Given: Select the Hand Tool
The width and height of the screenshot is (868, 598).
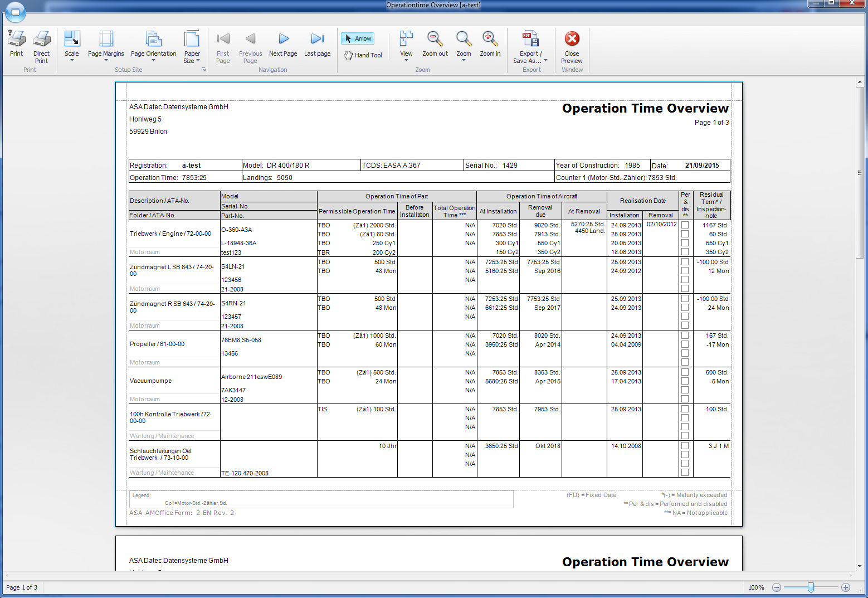Looking at the screenshot, I should tap(363, 55).
